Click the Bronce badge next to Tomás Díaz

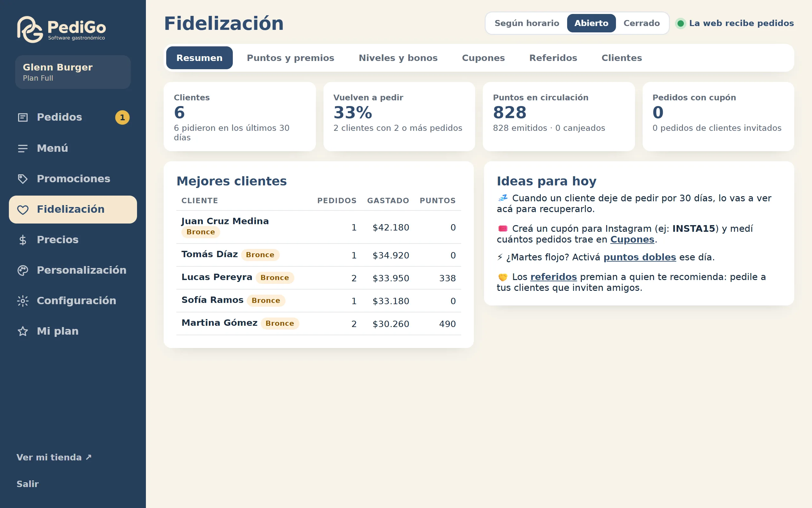pos(260,255)
